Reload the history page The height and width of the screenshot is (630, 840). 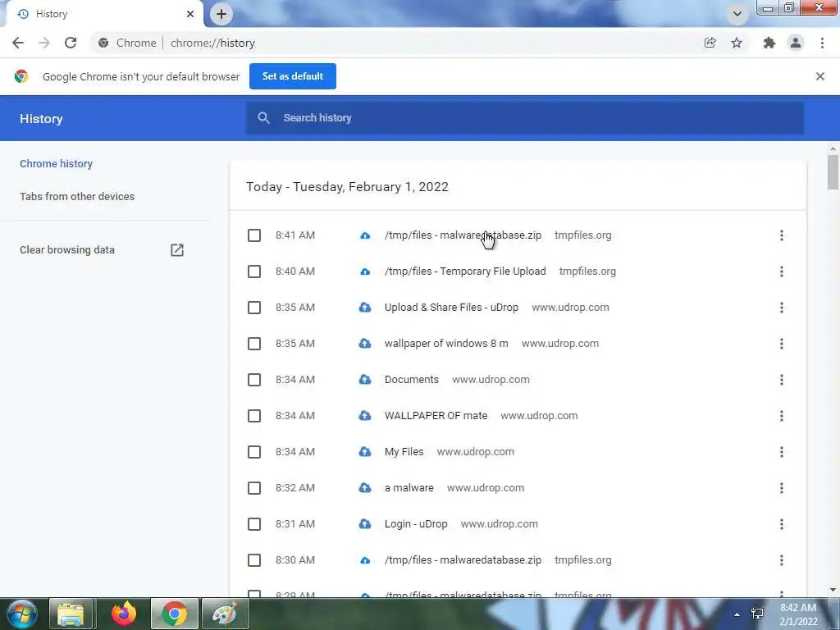point(71,43)
